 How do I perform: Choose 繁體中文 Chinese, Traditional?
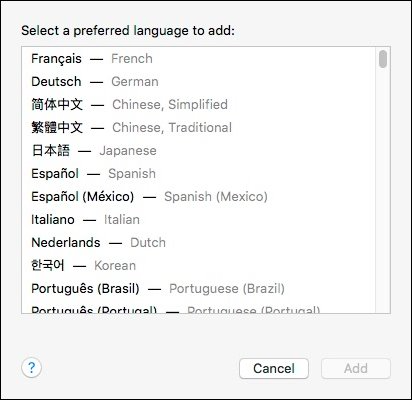pyautogui.click(x=199, y=128)
